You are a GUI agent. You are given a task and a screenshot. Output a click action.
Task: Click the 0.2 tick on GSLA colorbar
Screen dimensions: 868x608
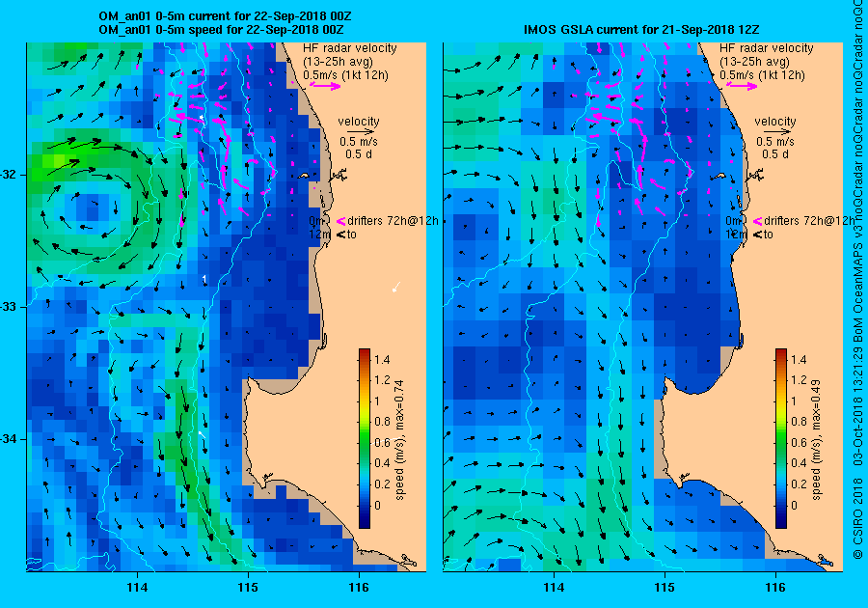click(x=799, y=484)
